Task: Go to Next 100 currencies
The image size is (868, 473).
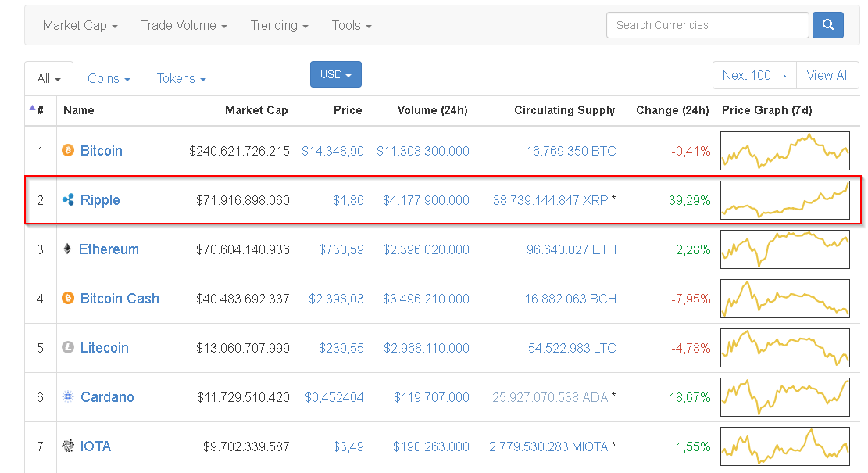Action: pos(755,75)
